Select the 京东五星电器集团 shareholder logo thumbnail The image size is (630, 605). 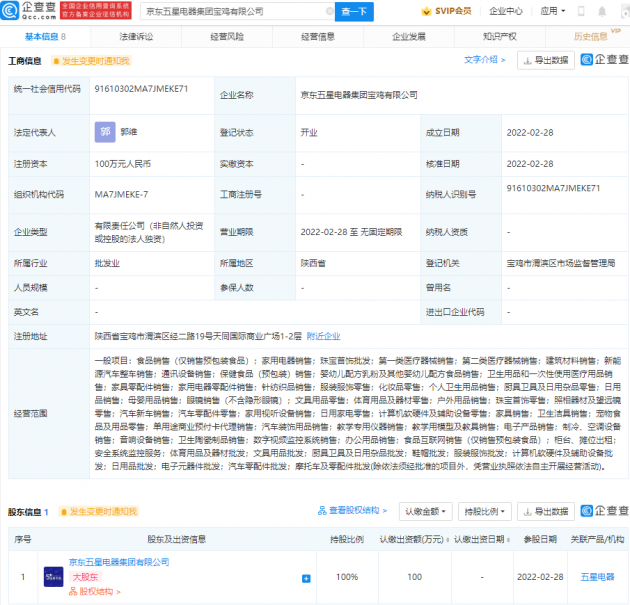pyautogui.click(x=53, y=577)
